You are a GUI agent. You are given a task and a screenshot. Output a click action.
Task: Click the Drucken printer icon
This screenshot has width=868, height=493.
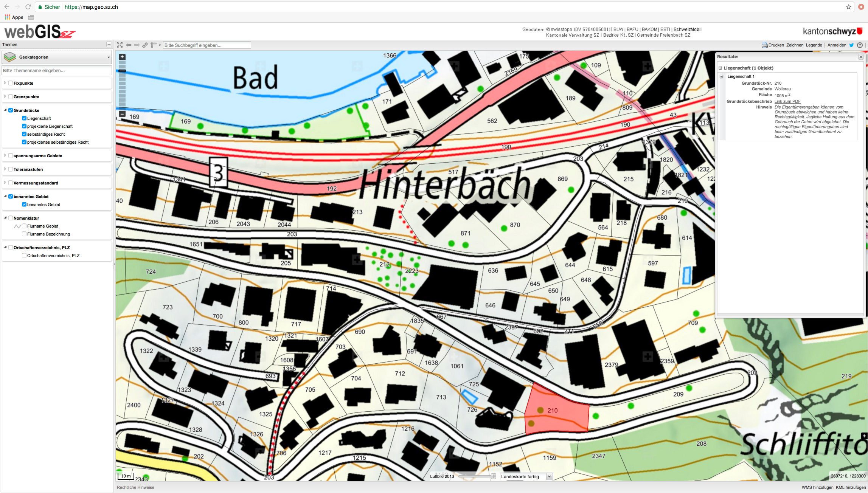tap(764, 45)
